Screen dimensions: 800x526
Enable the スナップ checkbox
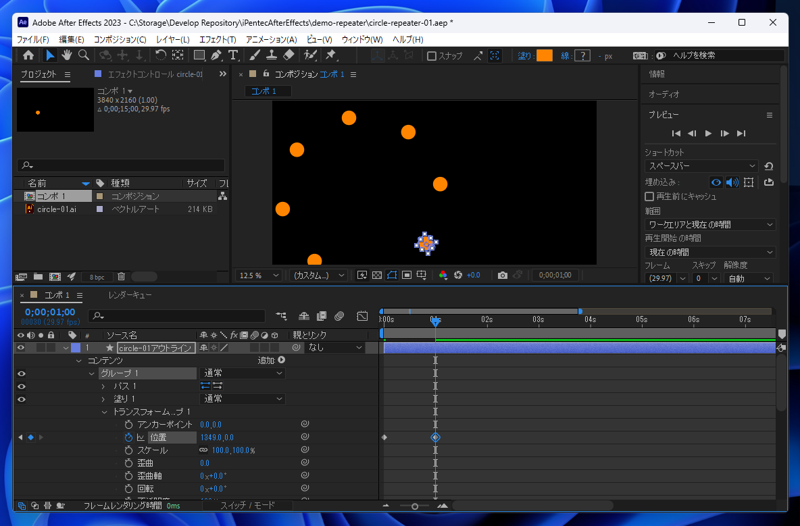pos(432,56)
